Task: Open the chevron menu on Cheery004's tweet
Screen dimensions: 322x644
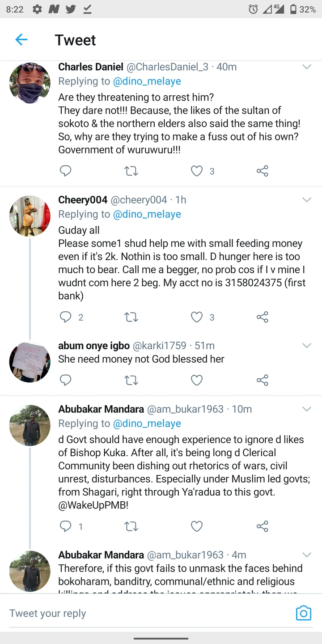Action: [307, 200]
